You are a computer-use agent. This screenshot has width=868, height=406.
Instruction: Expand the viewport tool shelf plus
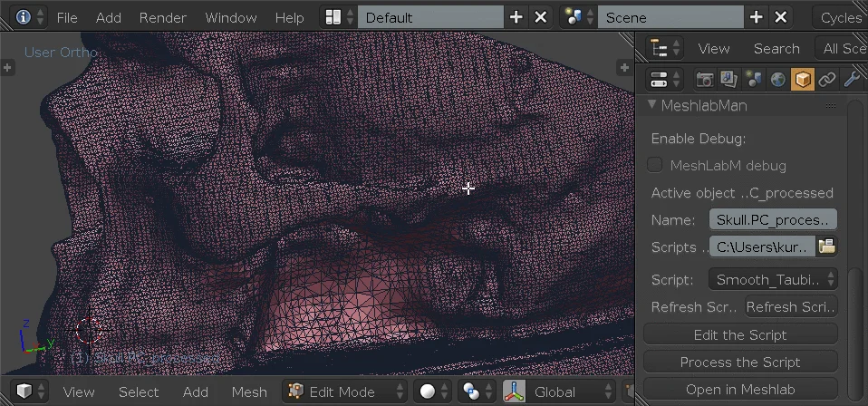click(6, 68)
